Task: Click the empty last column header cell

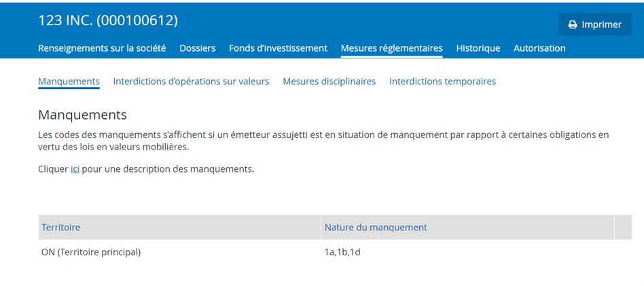Action: tap(623, 228)
